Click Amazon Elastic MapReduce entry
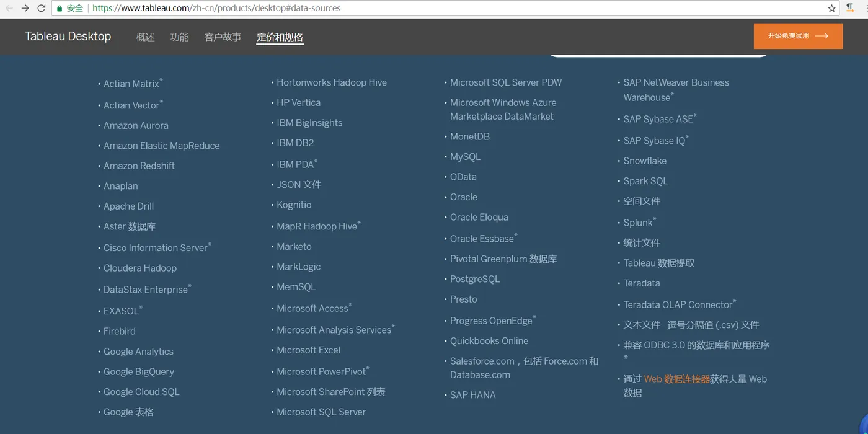Image resolution: width=868 pixels, height=434 pixels. point(161,146)
